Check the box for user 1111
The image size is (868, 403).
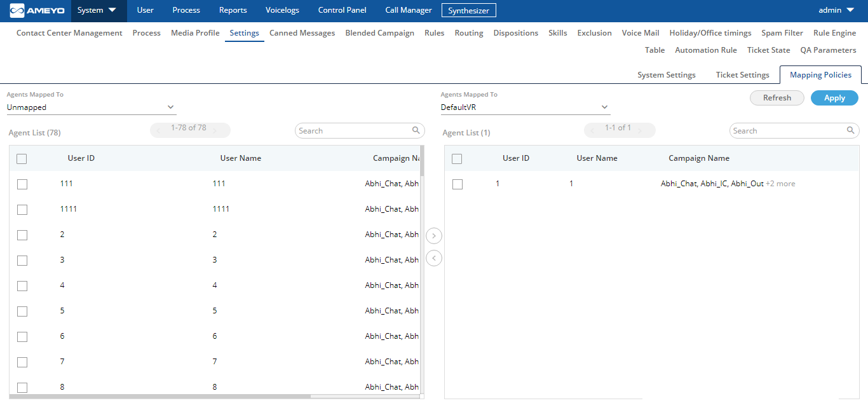22,210
